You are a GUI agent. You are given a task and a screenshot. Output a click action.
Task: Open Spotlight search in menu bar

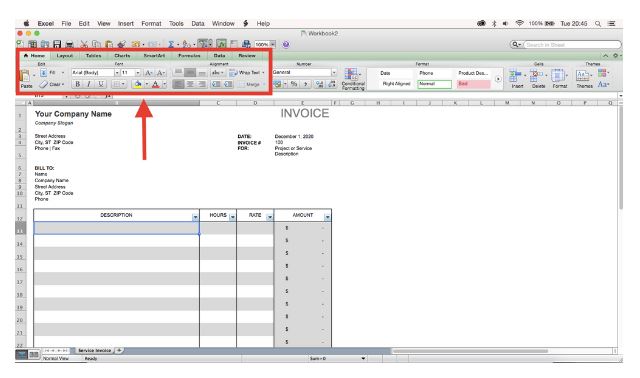click(598, 24)
